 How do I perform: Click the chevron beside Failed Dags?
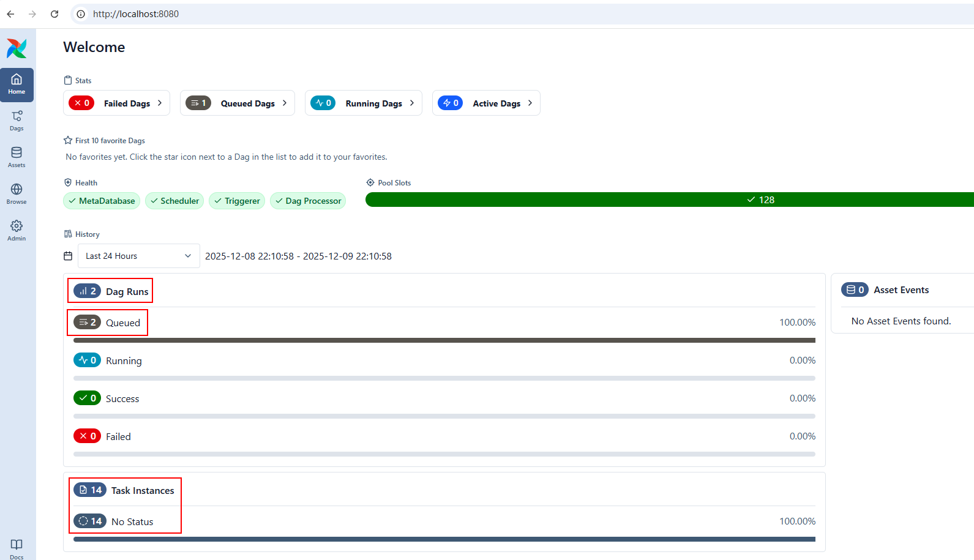pyautogui.click(x=160, y=103)
